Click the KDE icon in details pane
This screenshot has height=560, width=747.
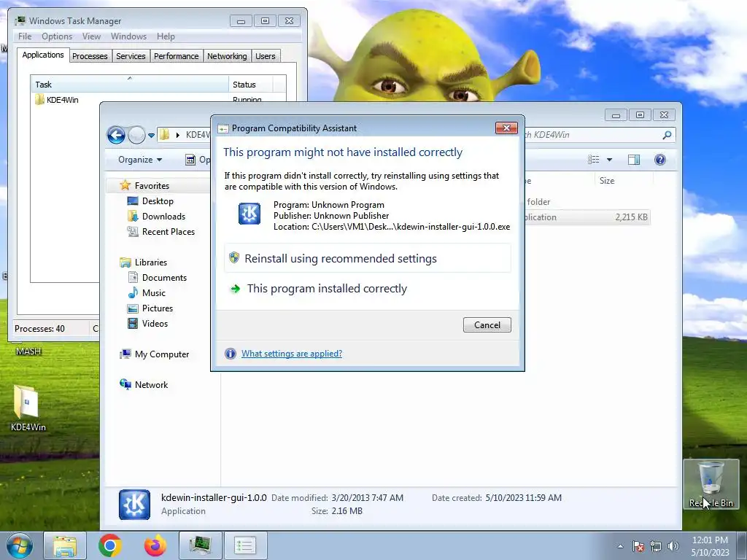[x=134, y=505]
